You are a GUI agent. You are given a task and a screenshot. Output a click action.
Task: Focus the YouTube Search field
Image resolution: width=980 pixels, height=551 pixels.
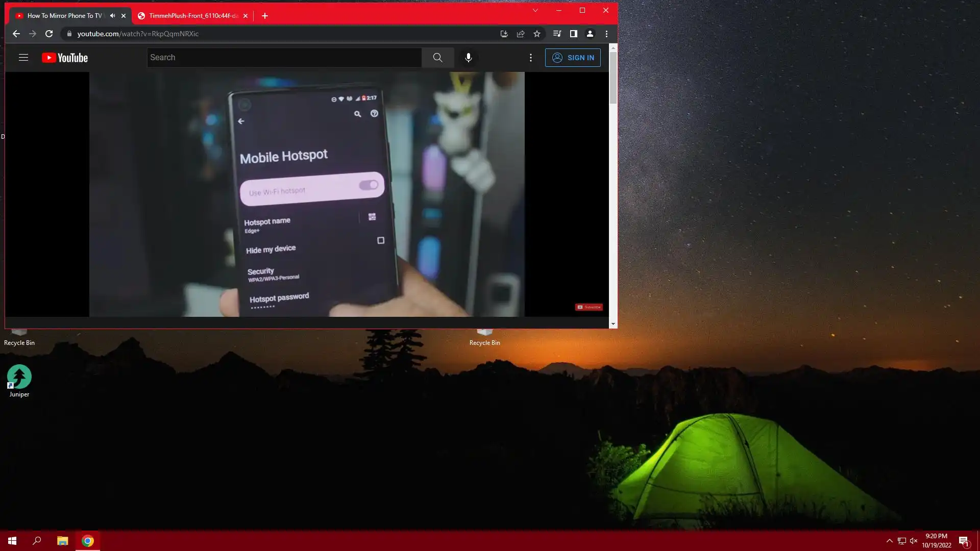[284, 58]
